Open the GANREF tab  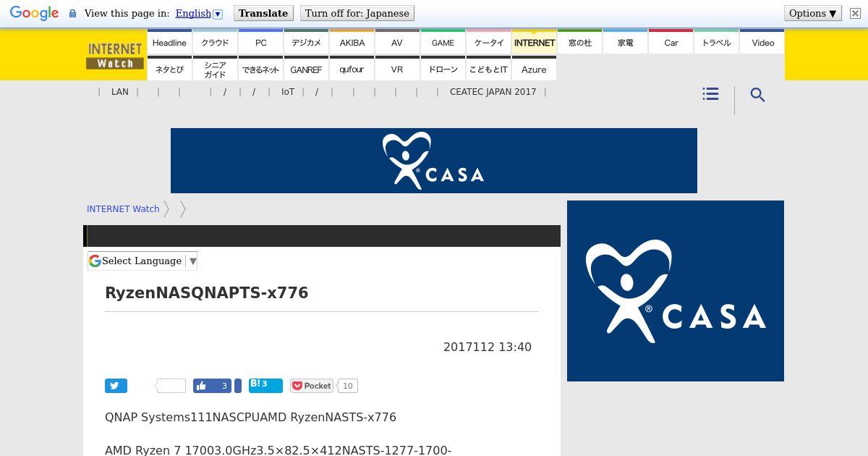(x=306, y=69)
